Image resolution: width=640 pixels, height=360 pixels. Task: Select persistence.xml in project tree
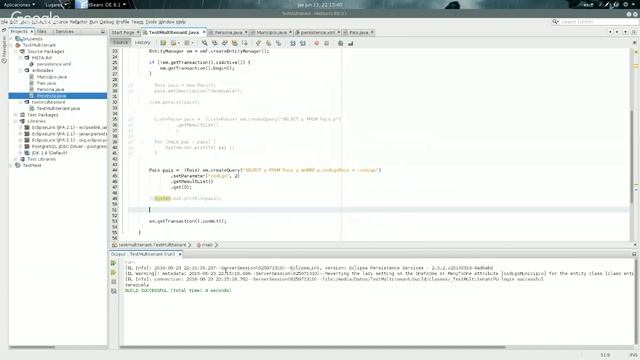coord(53,64)
